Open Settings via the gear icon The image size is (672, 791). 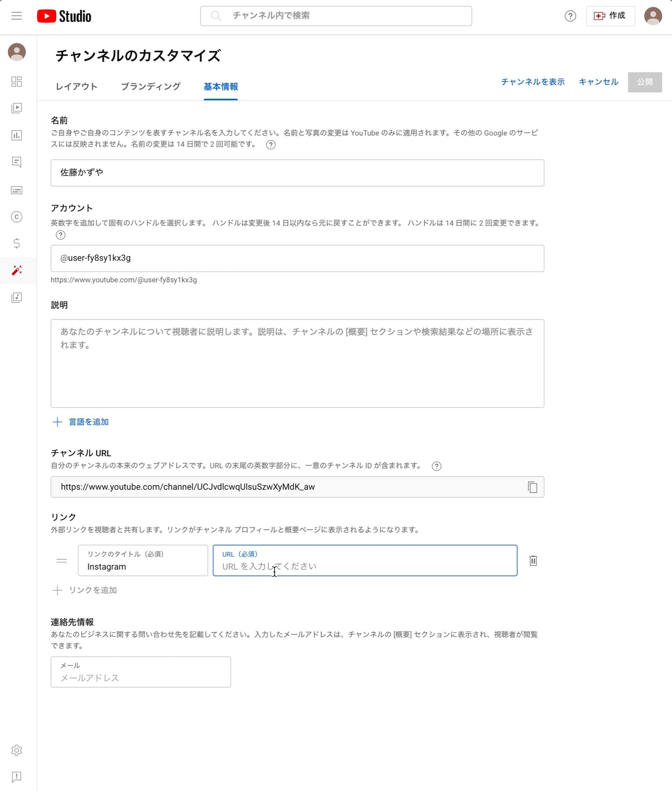(17, 750)
